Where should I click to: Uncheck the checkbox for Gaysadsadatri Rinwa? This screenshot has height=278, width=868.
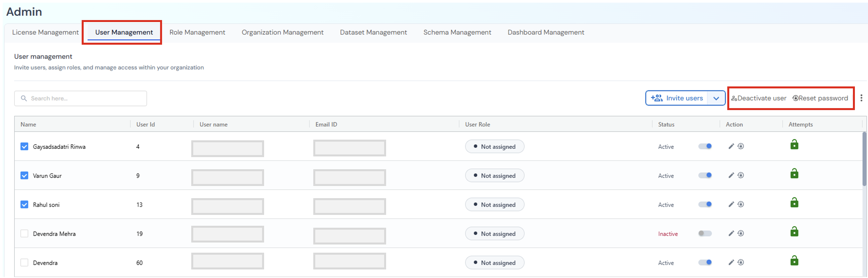[24, 147]
